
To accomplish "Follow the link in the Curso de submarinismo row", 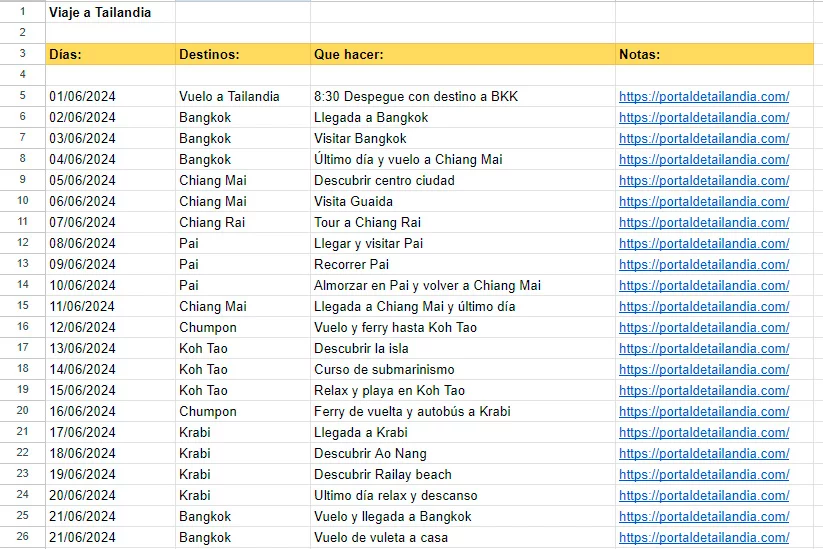I will tap(704, 369).
